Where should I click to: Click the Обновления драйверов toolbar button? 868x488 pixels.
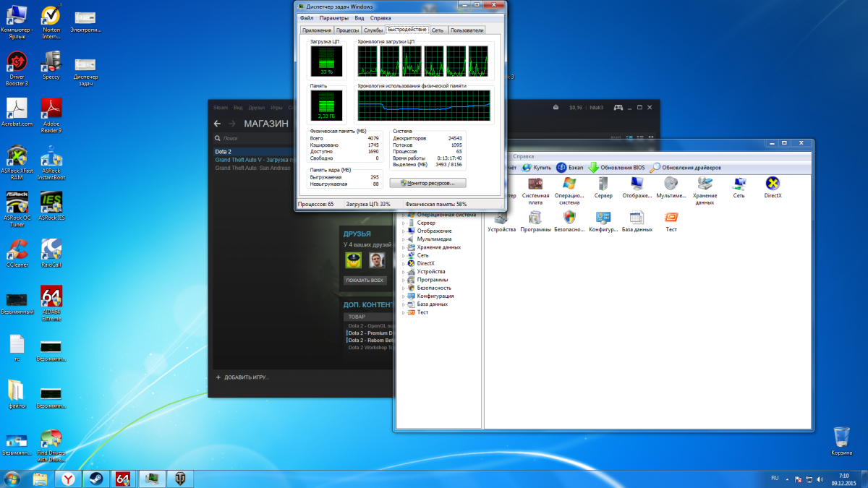click(x=685, y=168)
